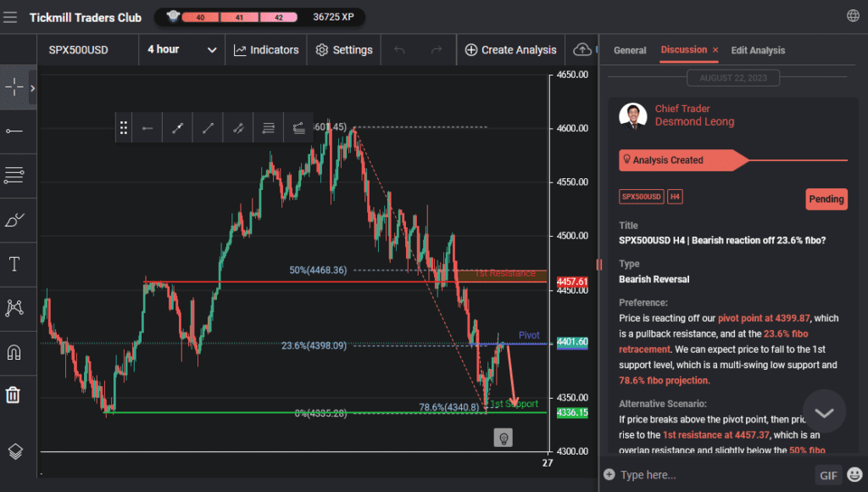This screenshot has width=868, height=492.
Task: Click the SPX500USD tag badge
Action: click(641, 197)
